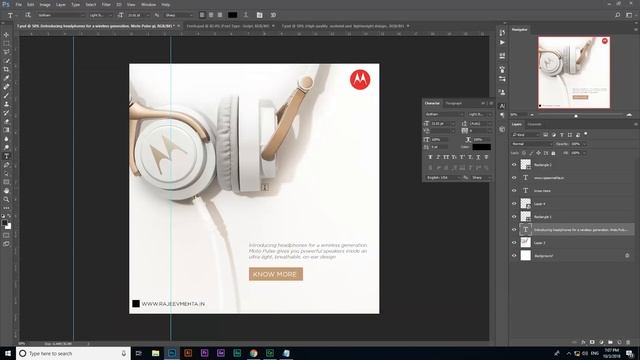The image size is (640, 360).
Task: Open the Image menu
Action: 45,4
